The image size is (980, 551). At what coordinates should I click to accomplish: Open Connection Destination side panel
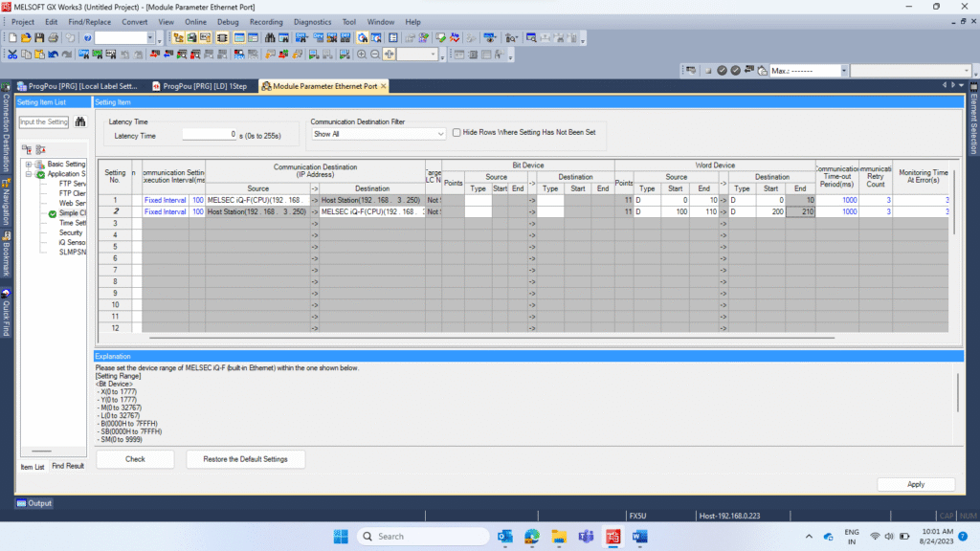[7, 128]
